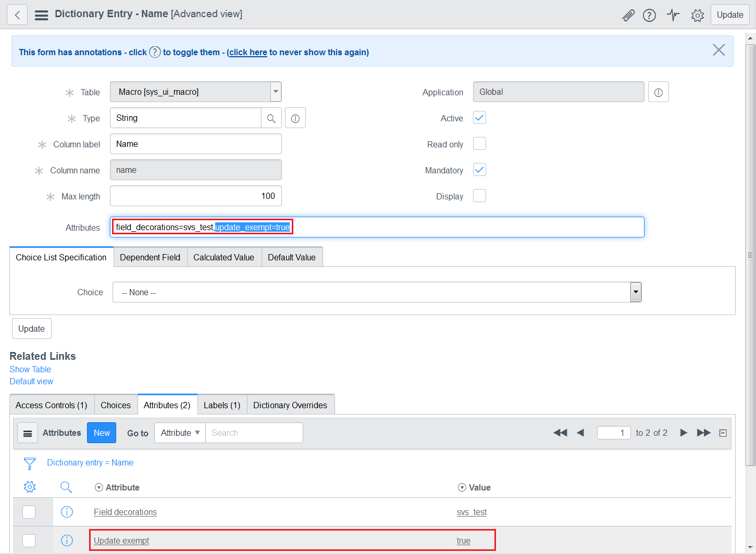756x554 pixels.
Task: Create a New attribute
Action: pyautogui.click(x=102, y=433)
